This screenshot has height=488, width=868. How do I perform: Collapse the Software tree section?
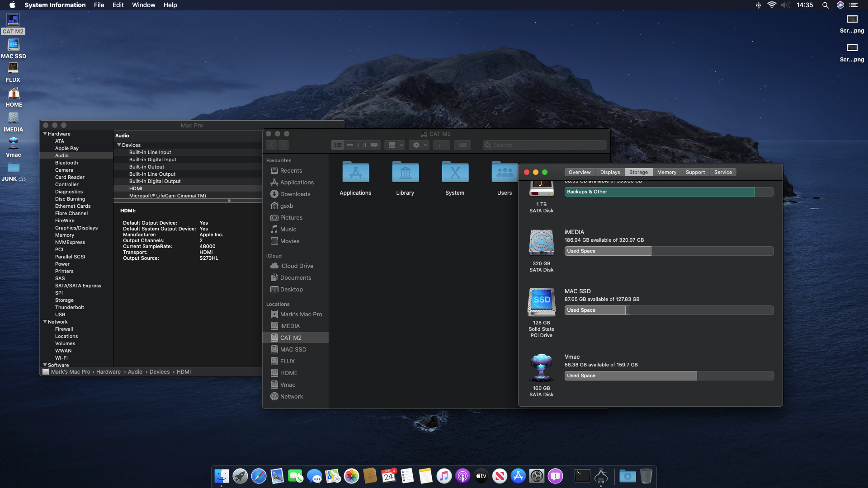[x=45, y=365]
